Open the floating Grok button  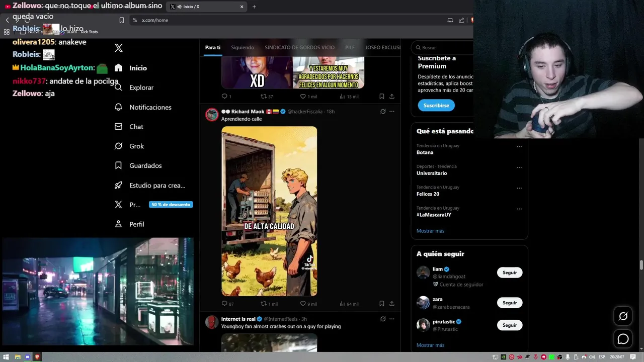pos(623,316)
